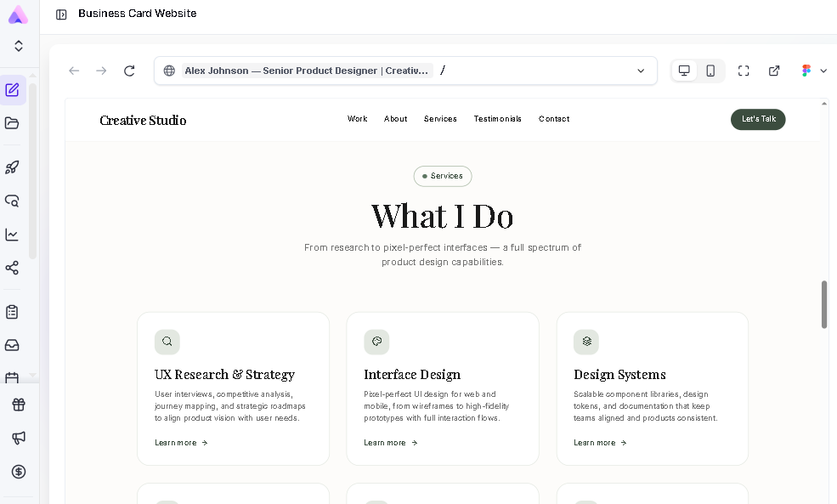Image resolution: width=837 pixels, height=504 pixels.
Task: Click the UX Research & Strategy heading
Action: pyautogui.click(x=224, y=375)
